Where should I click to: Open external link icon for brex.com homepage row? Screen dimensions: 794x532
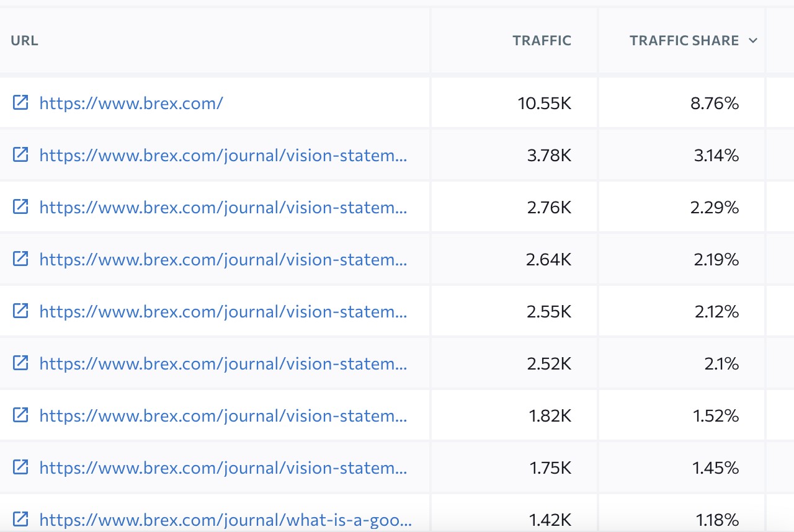coord(20,102)
